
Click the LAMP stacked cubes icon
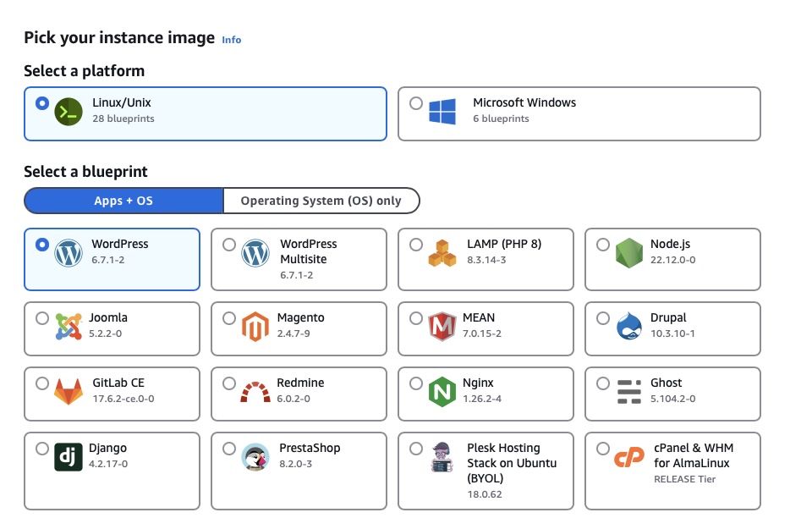(442, 253)
